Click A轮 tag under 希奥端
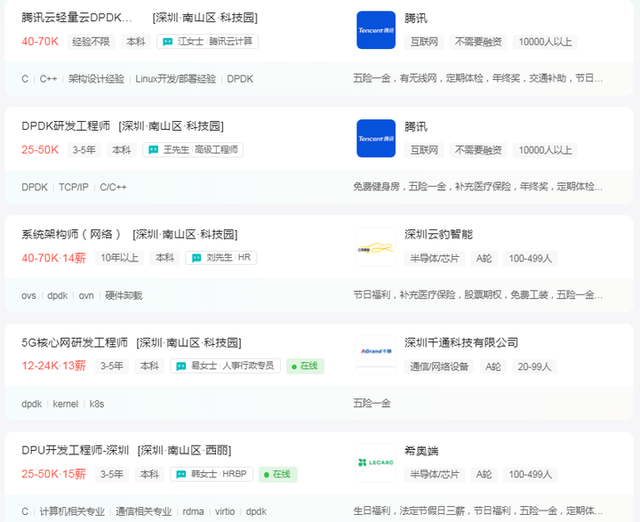 click(484, 475)
